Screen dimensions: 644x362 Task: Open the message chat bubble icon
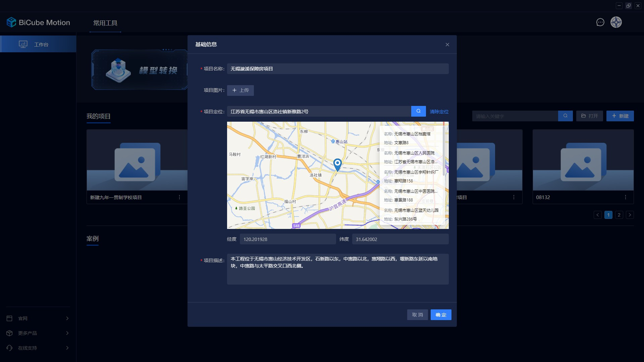600,22
